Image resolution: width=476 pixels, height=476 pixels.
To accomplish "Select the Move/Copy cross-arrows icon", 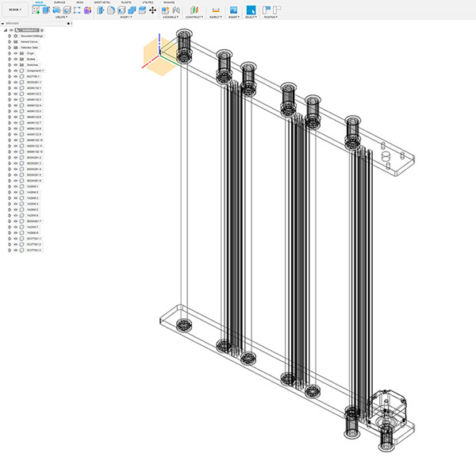I will tap(152, 10).
